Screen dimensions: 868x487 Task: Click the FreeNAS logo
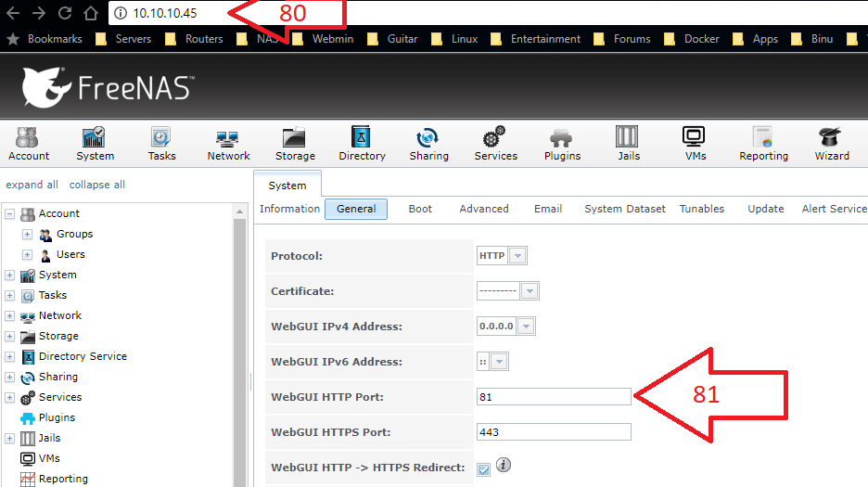click(x=108, y=87)
